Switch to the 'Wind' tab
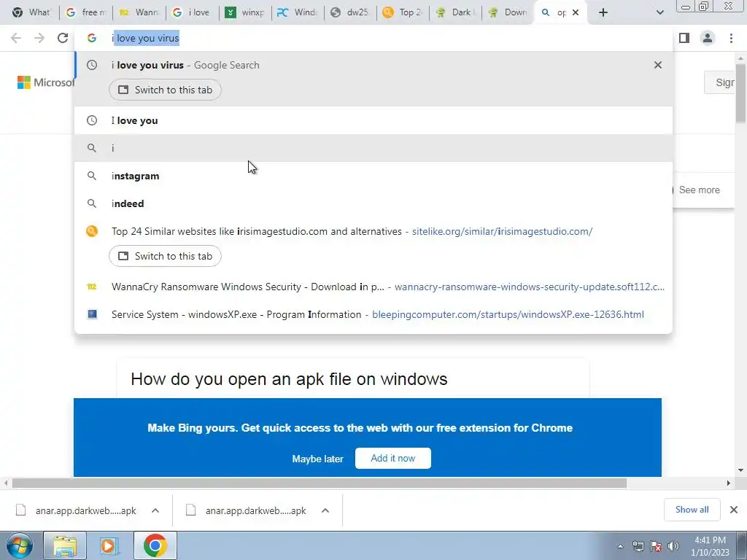The image size is (747, 560). coord(298,12)
